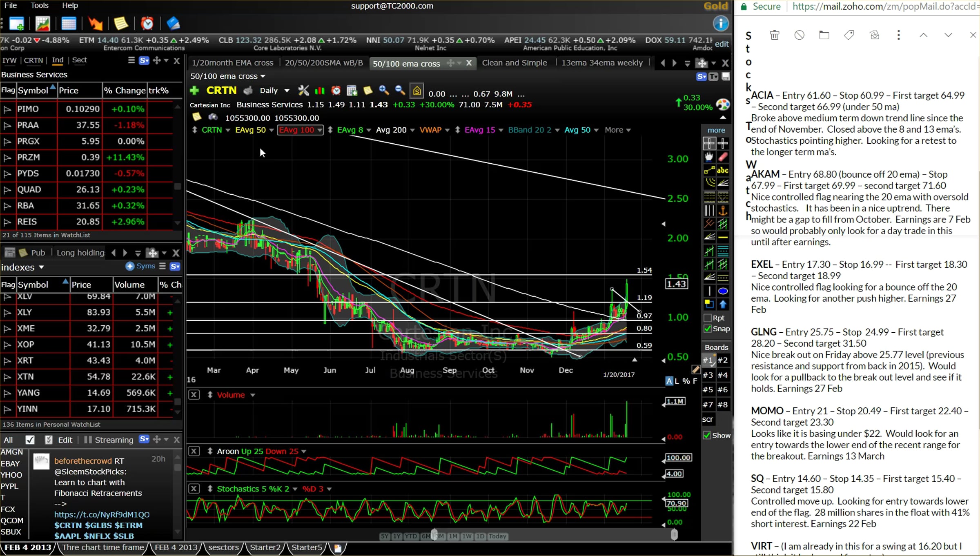The image size is (980, 556).
Task: Open the alarm clock alerts icon in main toolbar
Action: pos(147,24)
